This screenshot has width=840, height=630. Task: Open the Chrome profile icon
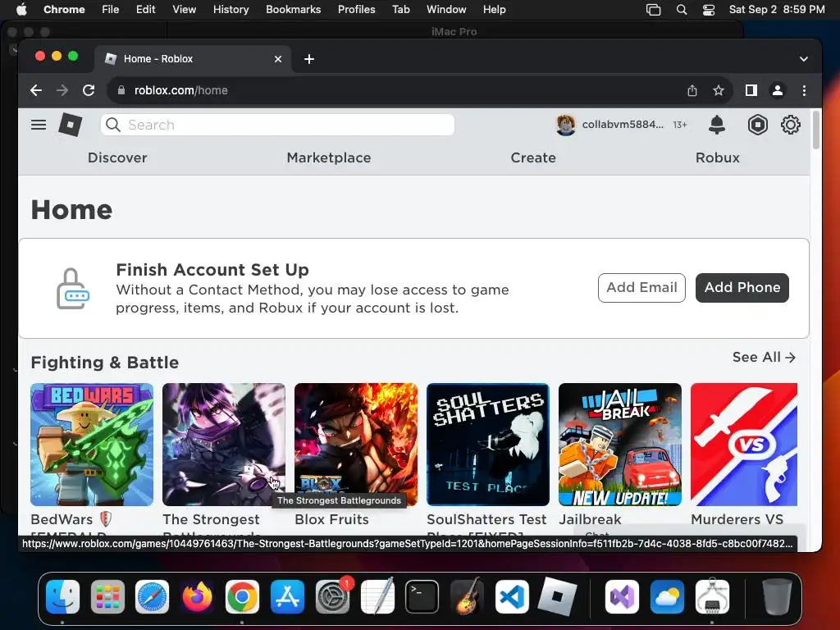coord(778,90)
